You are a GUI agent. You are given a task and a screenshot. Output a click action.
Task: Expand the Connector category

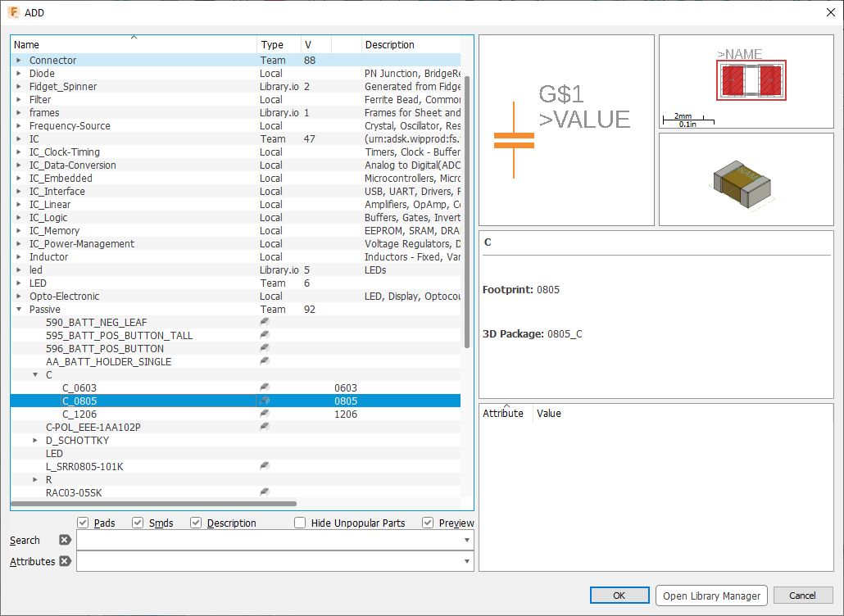pos(18,60)
